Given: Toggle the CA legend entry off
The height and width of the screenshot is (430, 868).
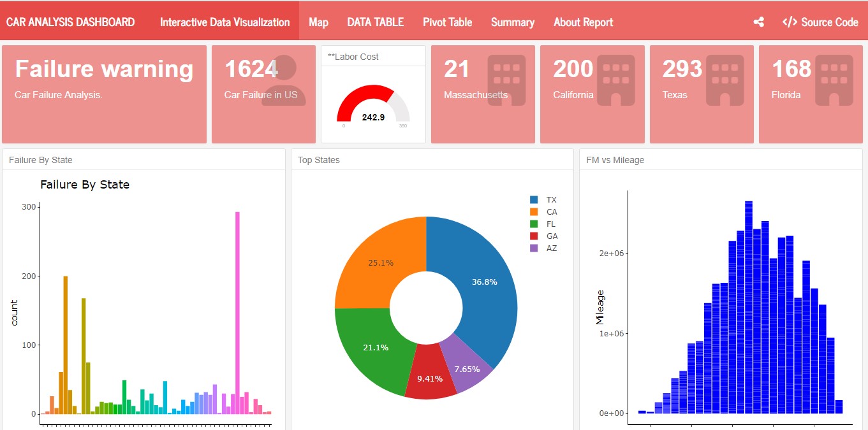Looking at the screenshot, I should tap(534, 212).
